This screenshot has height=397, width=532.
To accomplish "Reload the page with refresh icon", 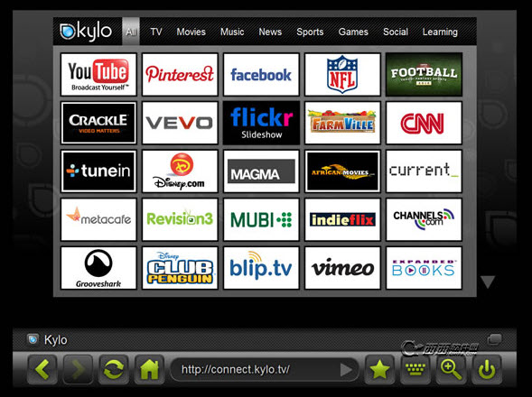I will click(x=114, y=369).
